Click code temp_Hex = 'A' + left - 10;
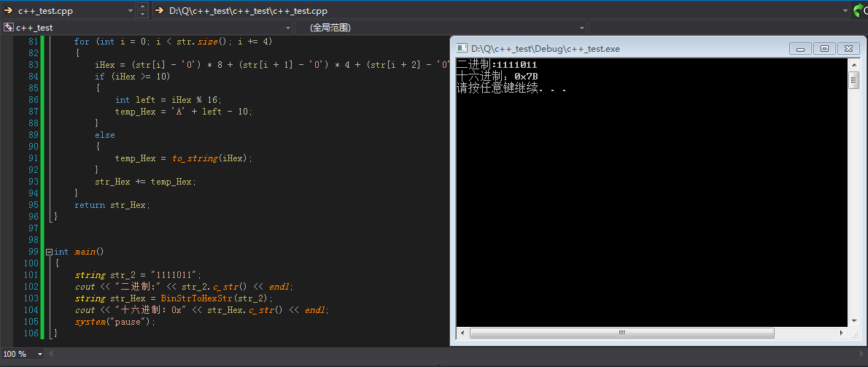Screen dimensions: 868x367 [x=184, y=111]
